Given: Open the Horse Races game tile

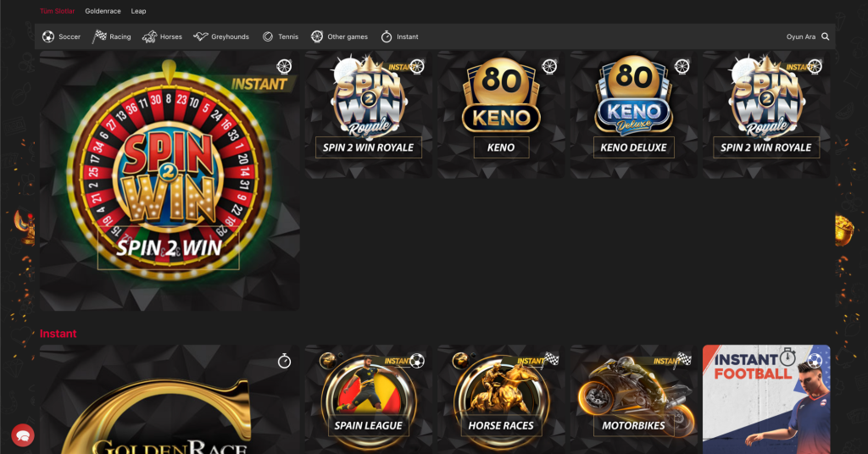Looking at the screenshot, I should click(x=501, y=400).
